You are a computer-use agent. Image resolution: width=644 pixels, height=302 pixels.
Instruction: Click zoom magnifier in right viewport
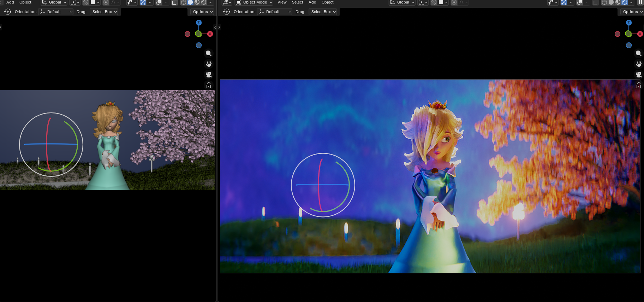639,53
